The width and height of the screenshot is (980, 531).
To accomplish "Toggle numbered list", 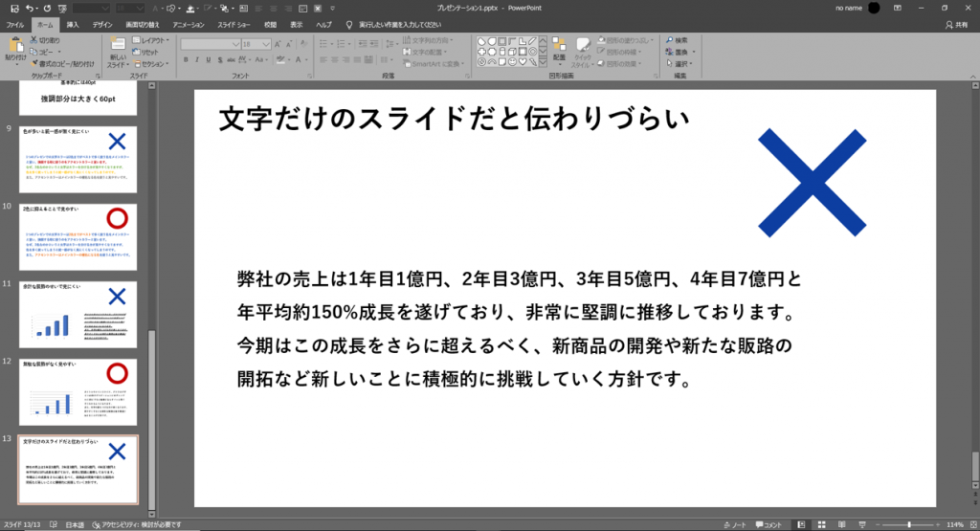I will tap(341, 44).
